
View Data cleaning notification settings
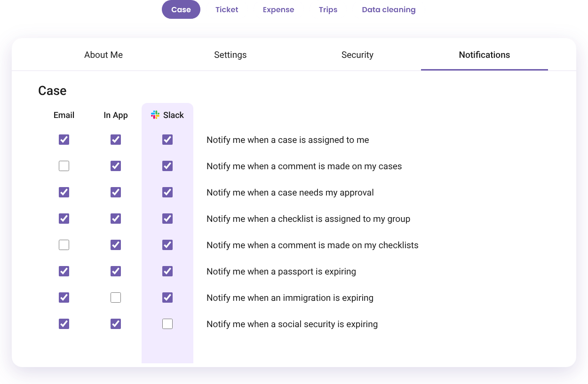389,9
